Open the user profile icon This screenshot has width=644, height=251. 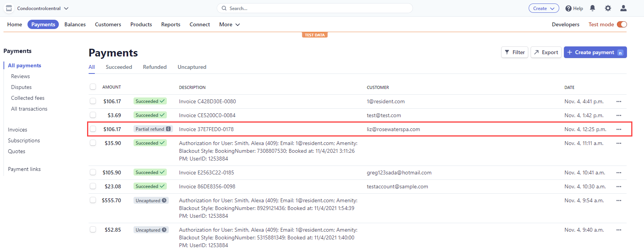coord(623,8)
